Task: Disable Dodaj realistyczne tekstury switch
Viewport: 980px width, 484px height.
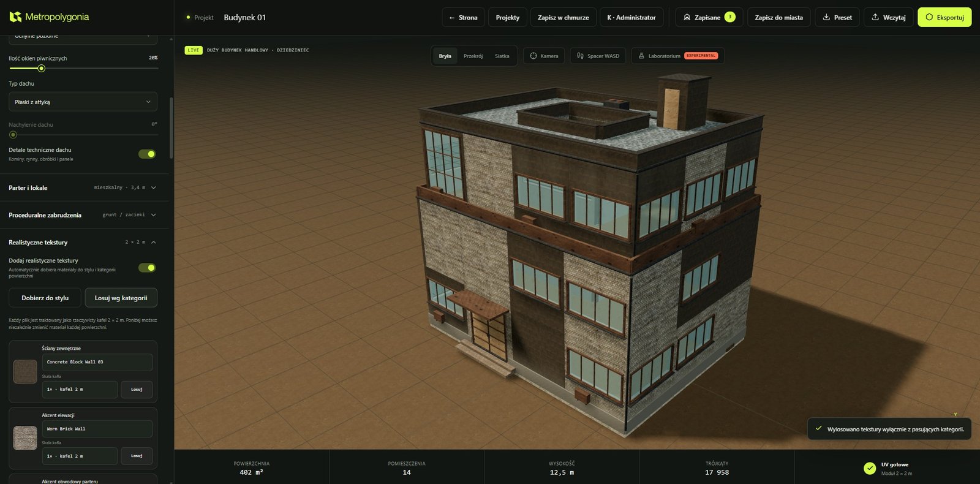Action: coord(147,268)
